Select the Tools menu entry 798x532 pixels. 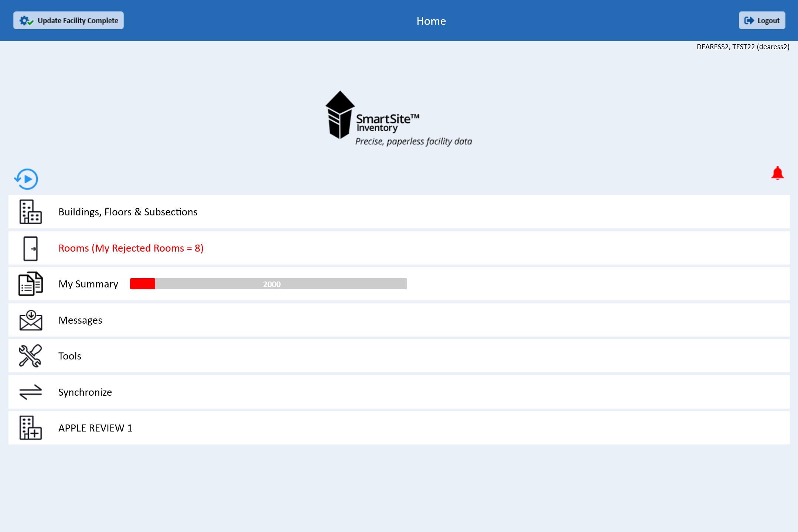tap(70, 356)
